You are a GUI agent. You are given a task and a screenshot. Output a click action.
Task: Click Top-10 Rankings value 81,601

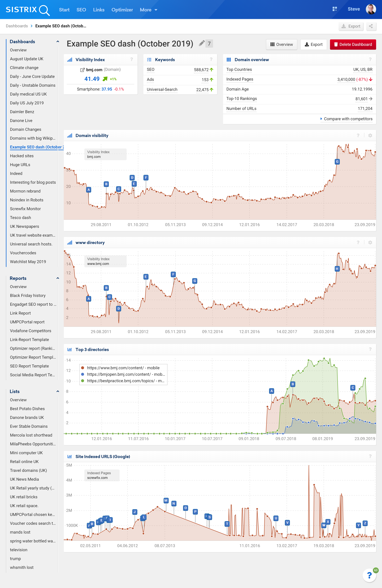click(x=362, y=99)
